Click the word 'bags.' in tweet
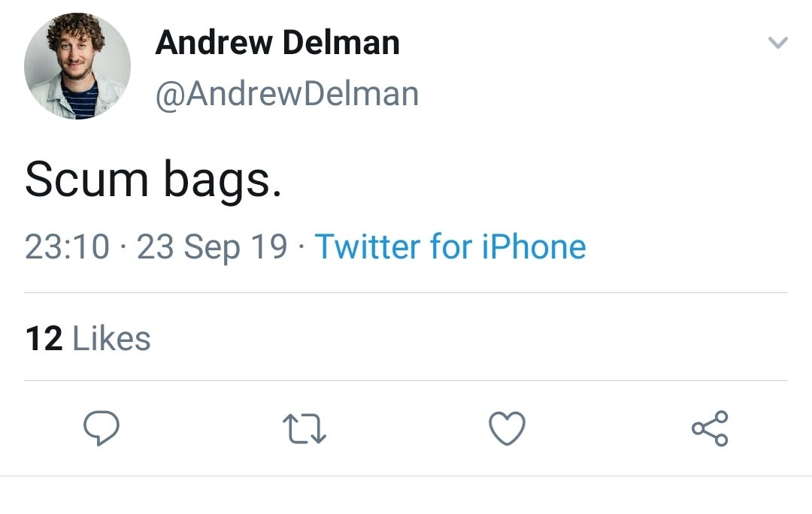 click(x=223, y=180)
